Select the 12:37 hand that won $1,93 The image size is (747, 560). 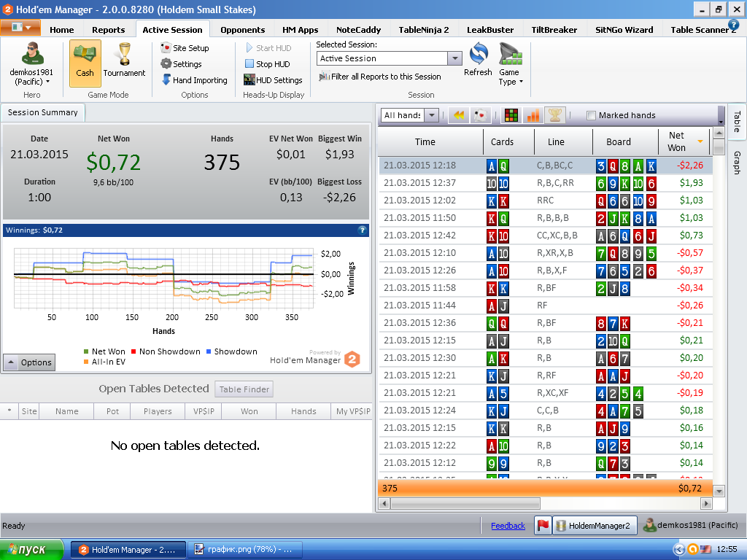[x=546, y=183]
